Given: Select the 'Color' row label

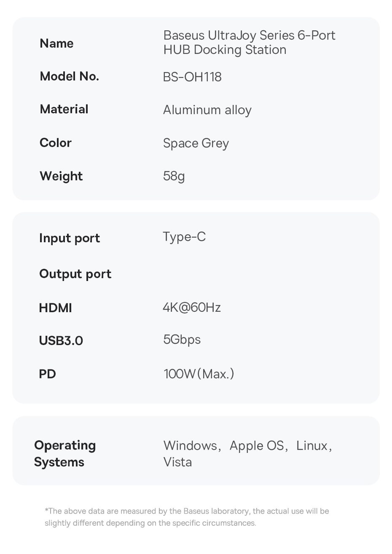Looking at the screenshot, I should [56, 143].
